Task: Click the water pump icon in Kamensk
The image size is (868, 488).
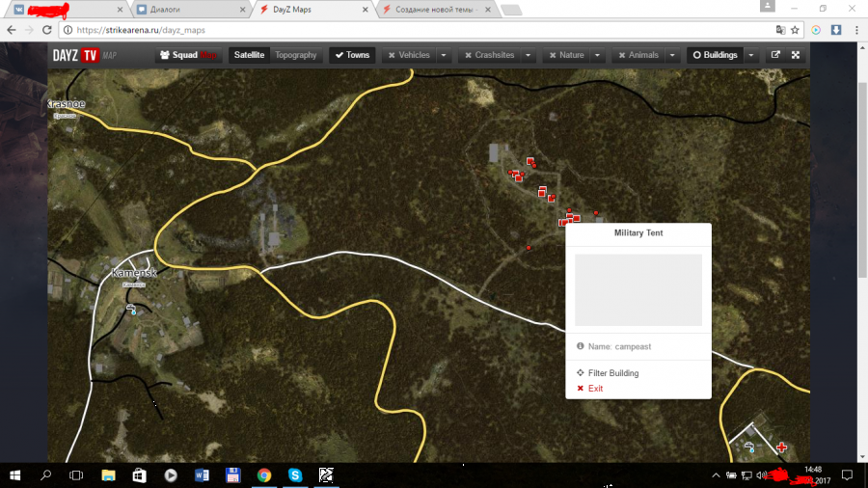Action: click(x=132, y=310)
